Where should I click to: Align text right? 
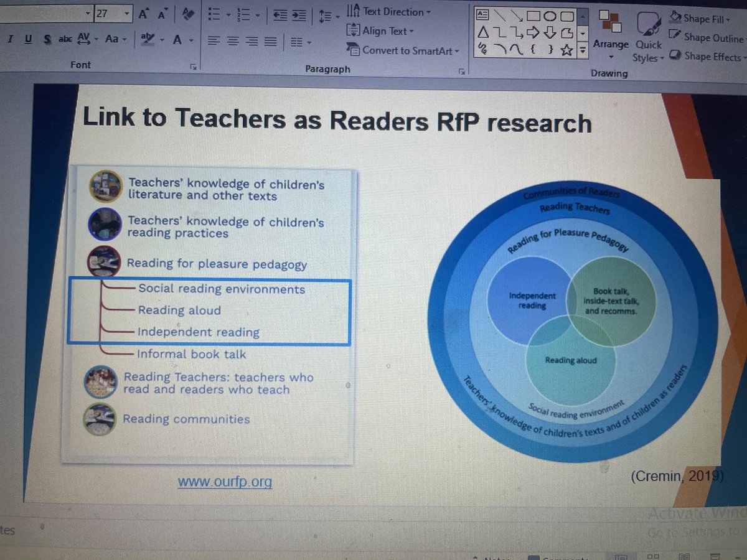click(250, 42)
